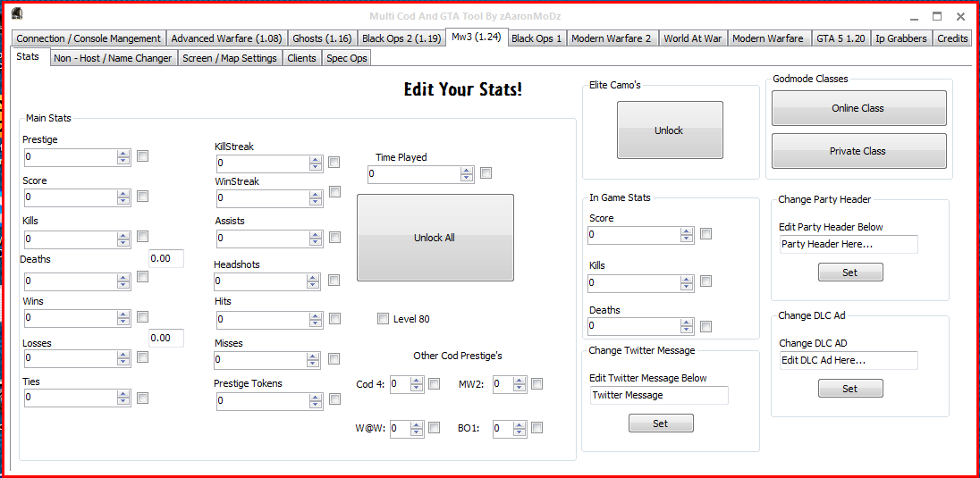Toggle the Prestige Tokens checkbox
This screenshot has width=980, height=478.
[334, 399]
